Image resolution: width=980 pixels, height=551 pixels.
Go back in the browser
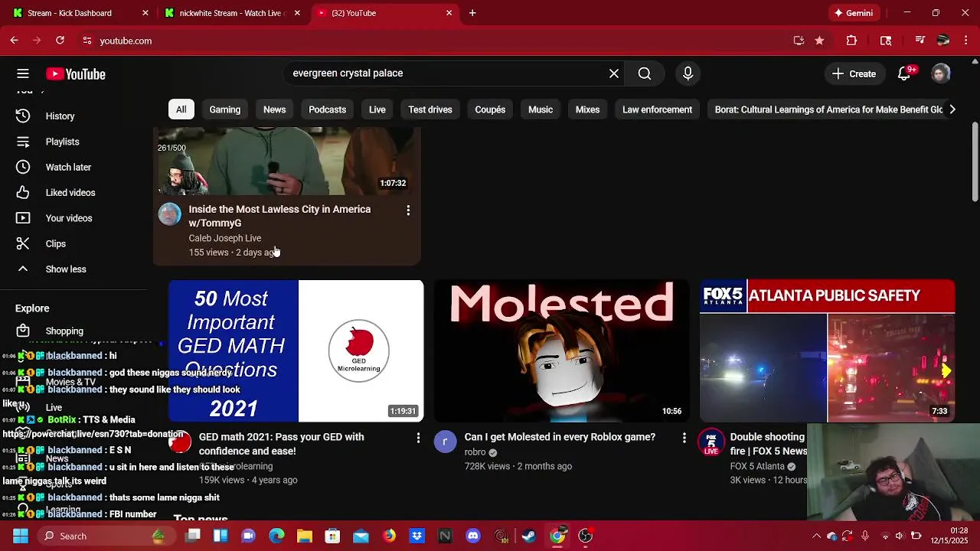(14, 41)
